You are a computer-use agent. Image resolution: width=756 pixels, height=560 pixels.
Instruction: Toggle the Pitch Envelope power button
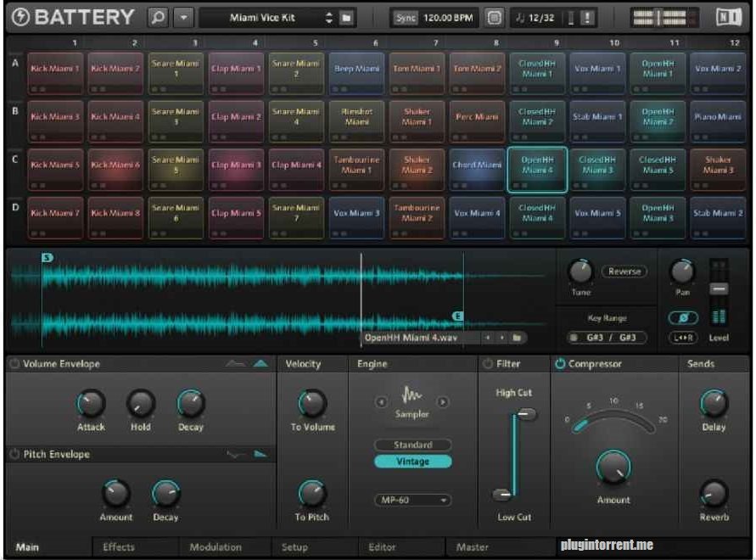[15, 454]
